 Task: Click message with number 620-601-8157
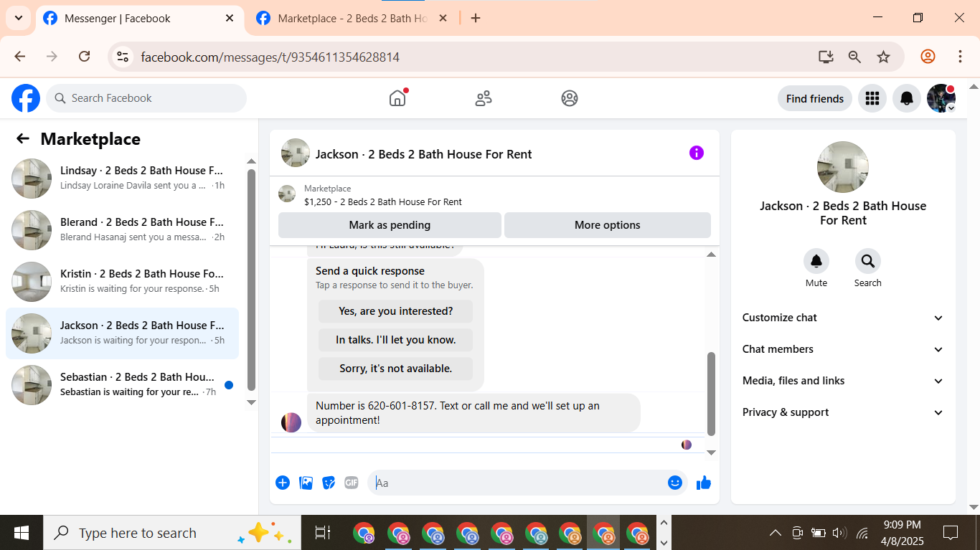point(473,413)
